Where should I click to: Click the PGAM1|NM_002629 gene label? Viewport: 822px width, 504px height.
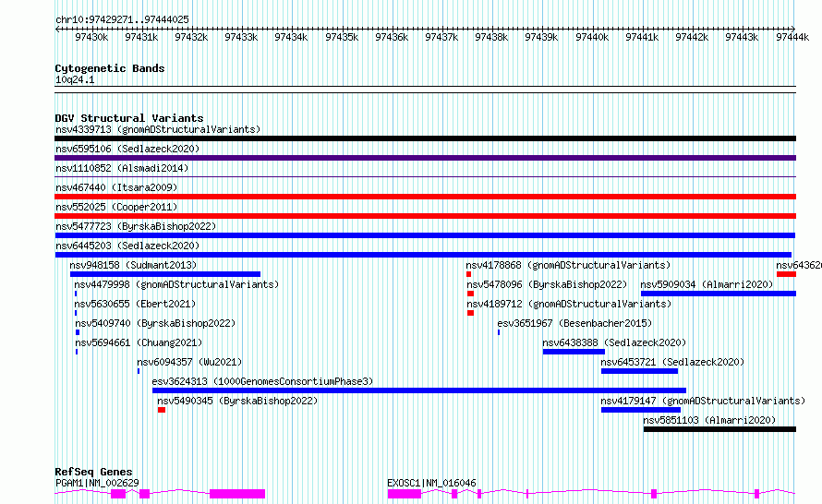pyautogui.click(x=97, y=483)
